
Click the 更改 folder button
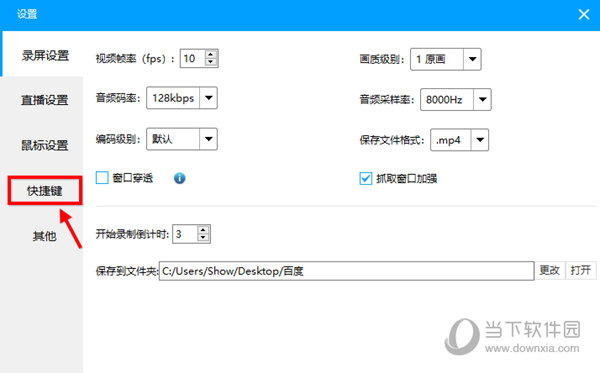(x=549, y=270)
